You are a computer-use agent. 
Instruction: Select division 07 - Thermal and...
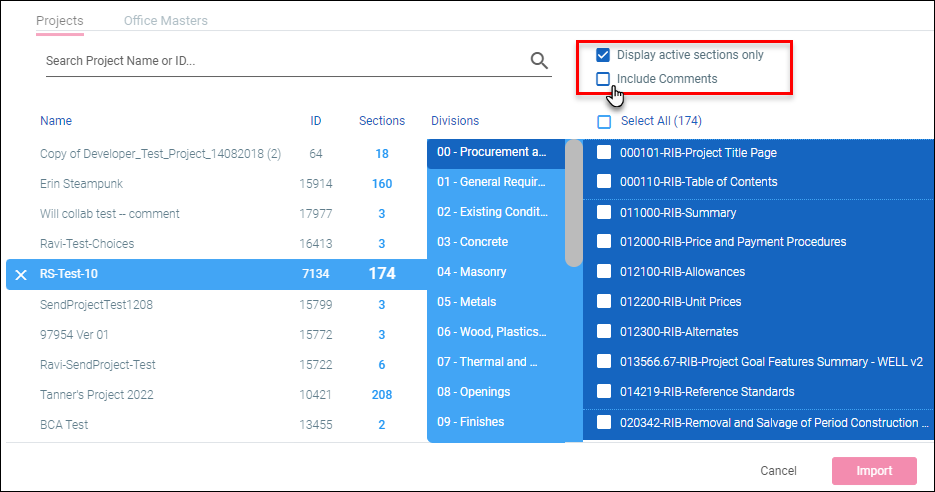click(496, 361)
